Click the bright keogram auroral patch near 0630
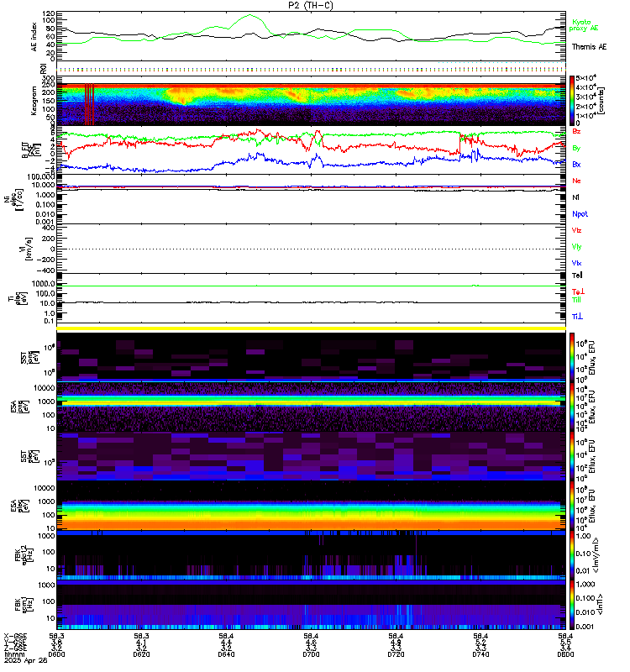Viewport: 630px width, 672px height. (x=180, y=96)
